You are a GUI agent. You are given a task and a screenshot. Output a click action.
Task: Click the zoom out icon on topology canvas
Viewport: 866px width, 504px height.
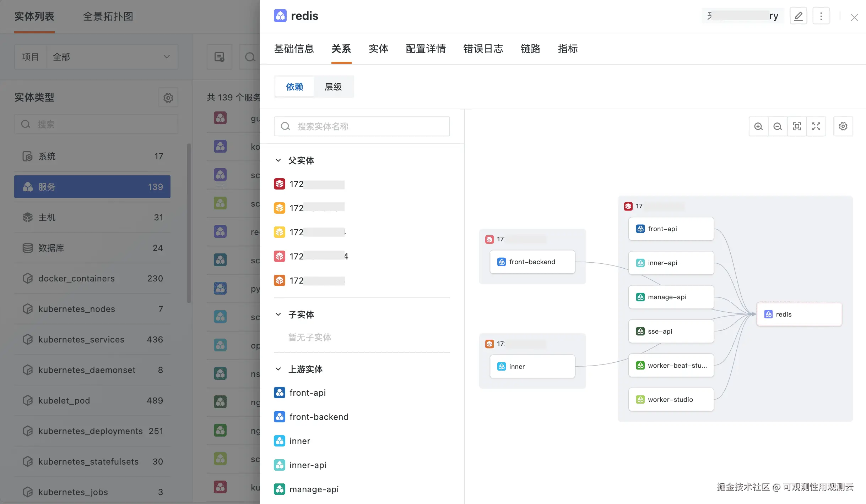pos(778,126)
